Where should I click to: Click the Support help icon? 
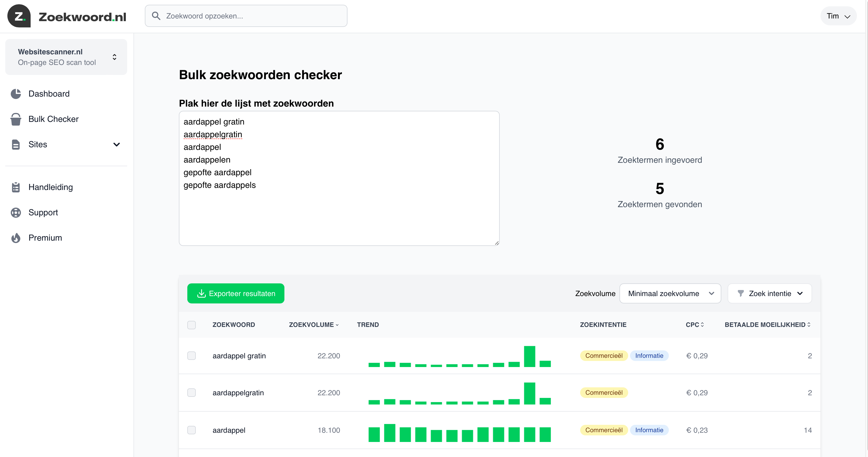(x=16, y=212)
